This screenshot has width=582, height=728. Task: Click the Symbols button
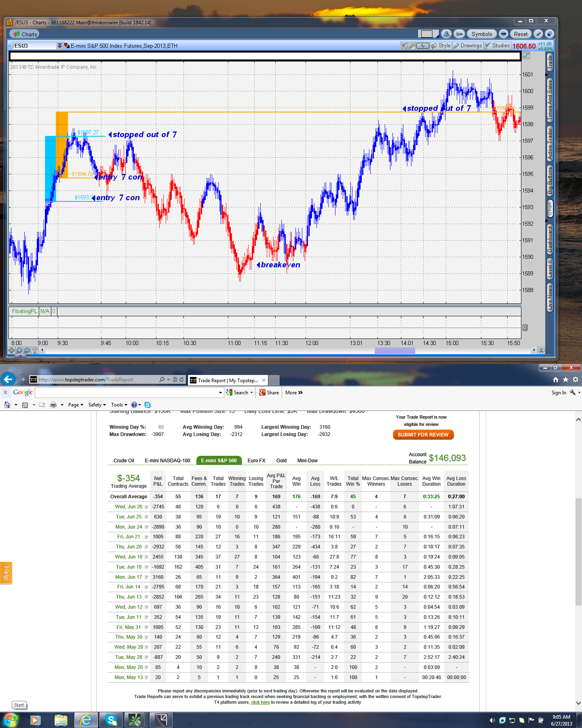point(482,34)
